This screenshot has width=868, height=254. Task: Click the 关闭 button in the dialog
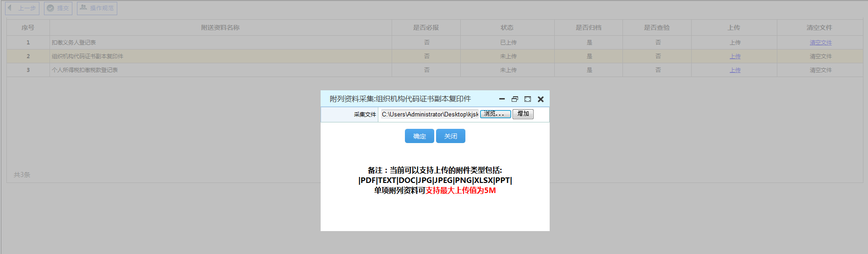[451, 136]
